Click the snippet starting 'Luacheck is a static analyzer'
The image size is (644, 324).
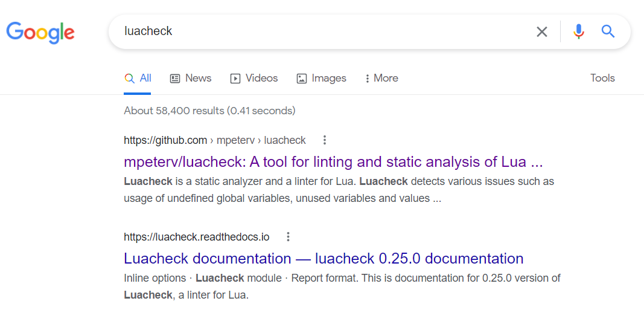[x=339, y=190]
